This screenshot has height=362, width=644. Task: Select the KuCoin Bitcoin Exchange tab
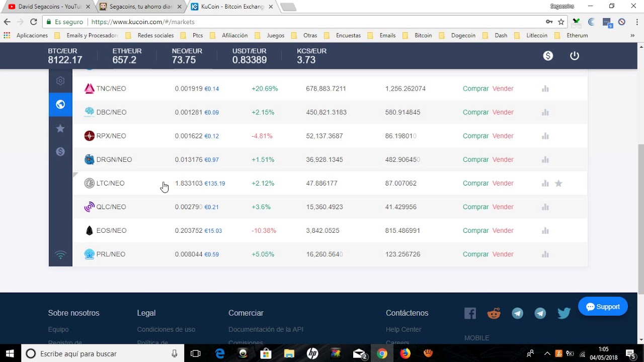point(231,7)
